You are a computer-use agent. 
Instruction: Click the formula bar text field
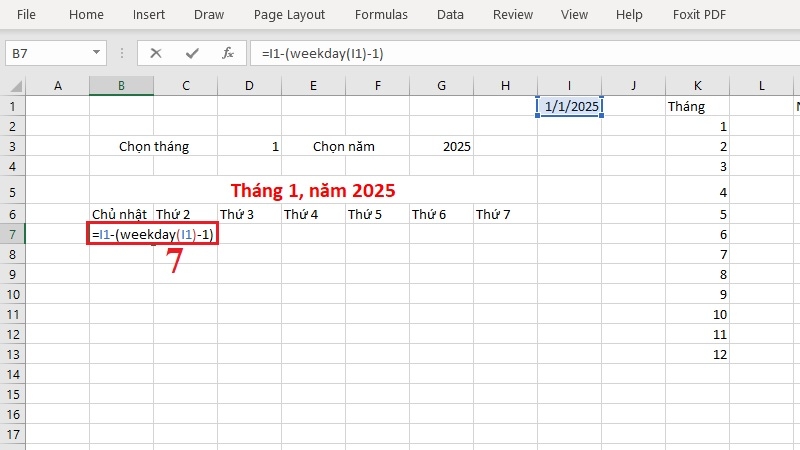pos(525,53)
